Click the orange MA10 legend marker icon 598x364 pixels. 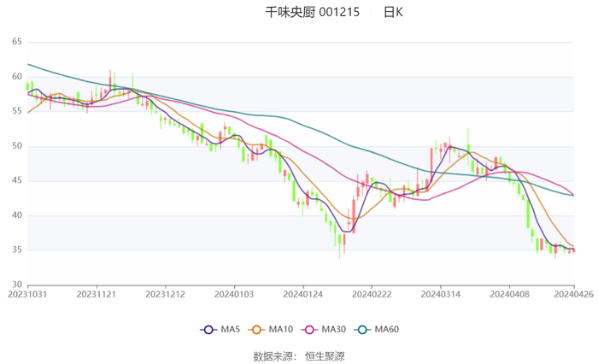click(256, 330)
